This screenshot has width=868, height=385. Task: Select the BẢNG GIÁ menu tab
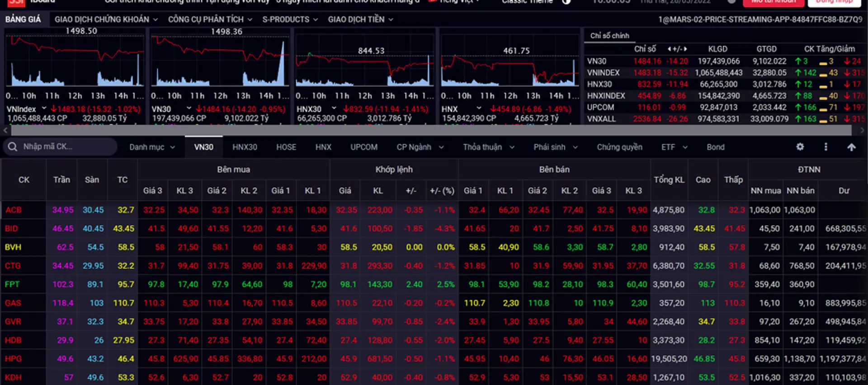pos(23,19)
